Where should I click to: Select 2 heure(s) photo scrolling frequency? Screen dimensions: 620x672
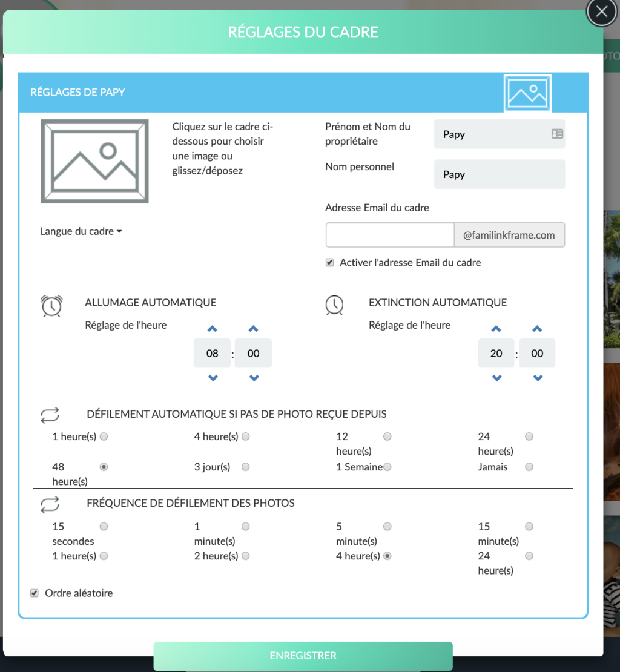(x=245, y=556)
